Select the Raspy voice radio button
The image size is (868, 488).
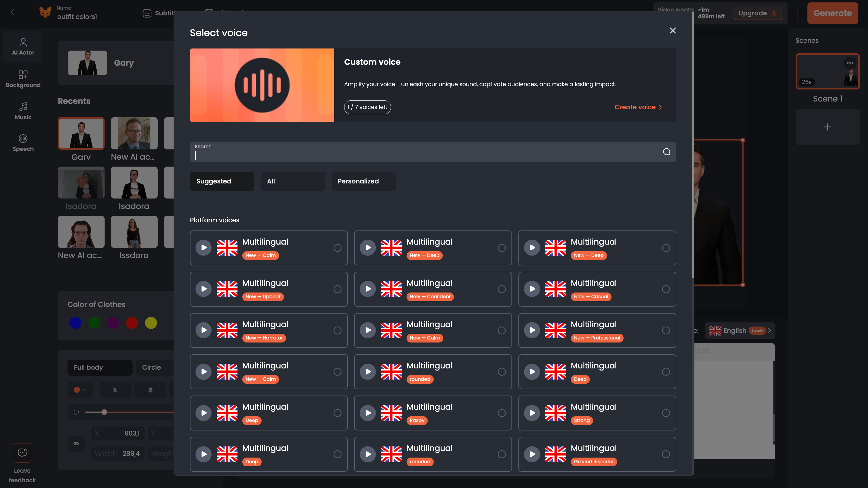(502, 413)
